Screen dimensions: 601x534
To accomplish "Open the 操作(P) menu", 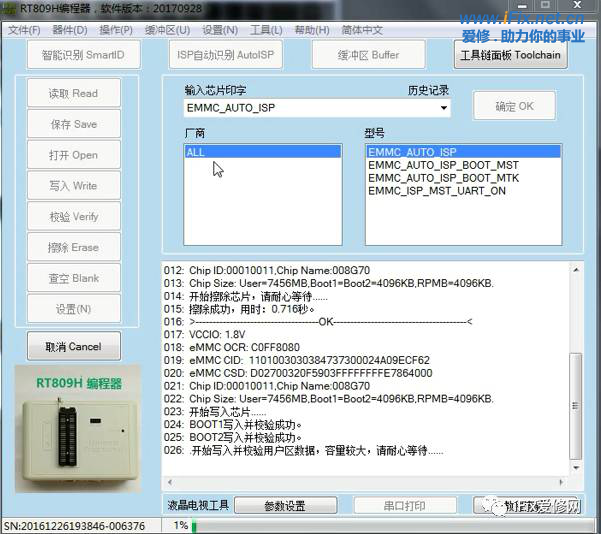I will pyautogui.click(x=116, y=30).
